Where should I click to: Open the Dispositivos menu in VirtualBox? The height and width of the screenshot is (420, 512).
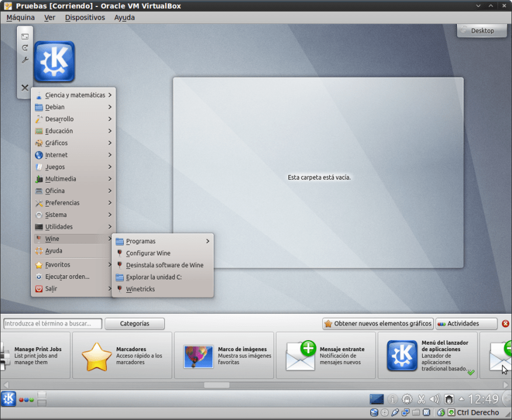[x=85, y=17]
